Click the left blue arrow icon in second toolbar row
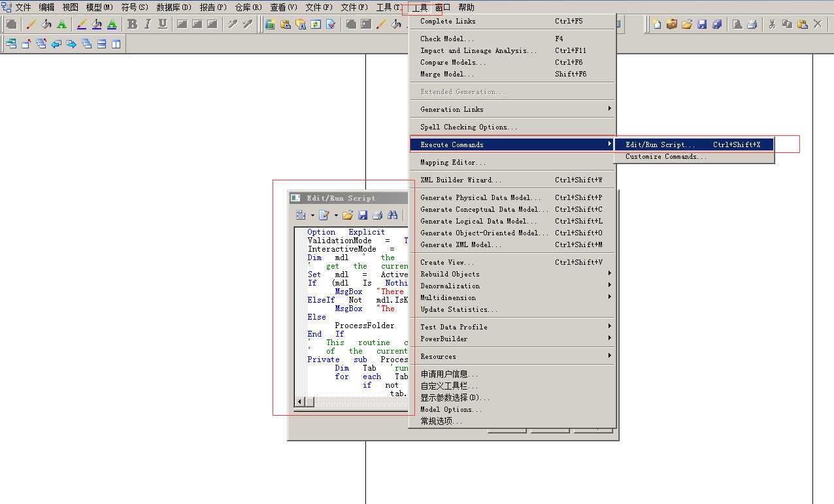Image resolution: width=834 pixels, height=504 pixels. point(56,44)
